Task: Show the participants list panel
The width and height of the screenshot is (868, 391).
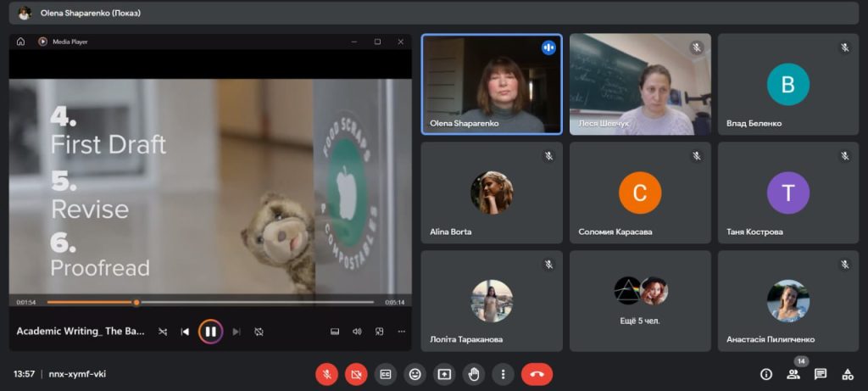Action: pyautogui.click(x=793, y=374)
